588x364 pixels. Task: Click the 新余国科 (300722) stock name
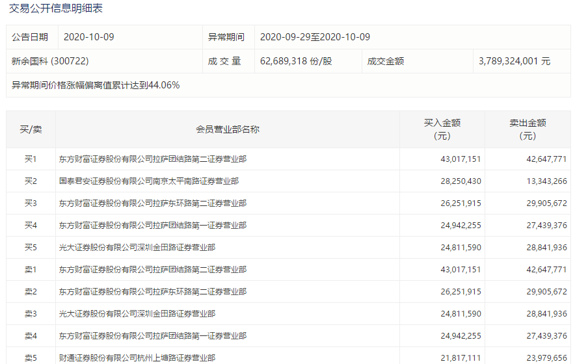tap(50, 61)
